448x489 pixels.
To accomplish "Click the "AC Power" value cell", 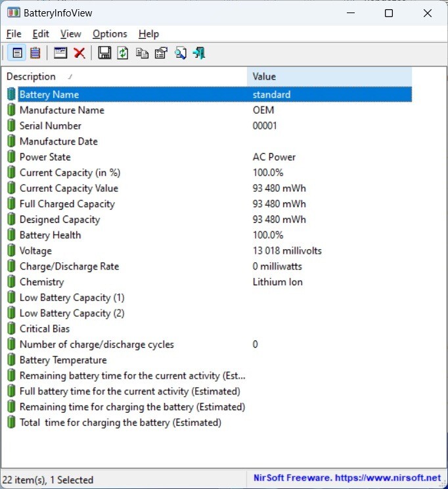I will pos(274,157).
